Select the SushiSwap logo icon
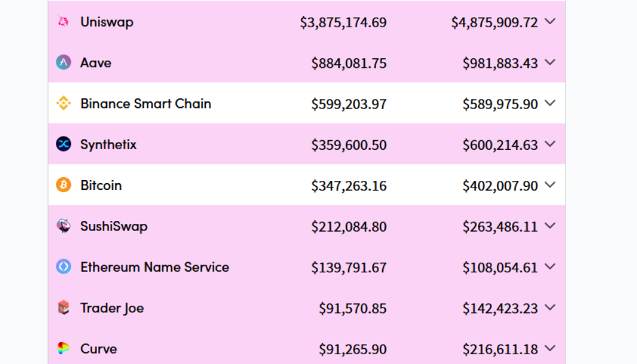Viewport: 637px width, 364px height. pyautogui.click(x=62, y=226)
